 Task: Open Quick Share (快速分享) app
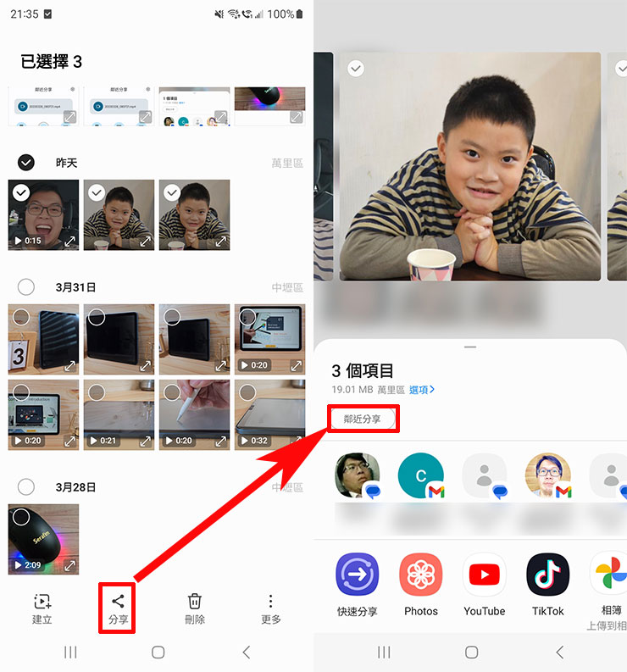tap(357, 585)
